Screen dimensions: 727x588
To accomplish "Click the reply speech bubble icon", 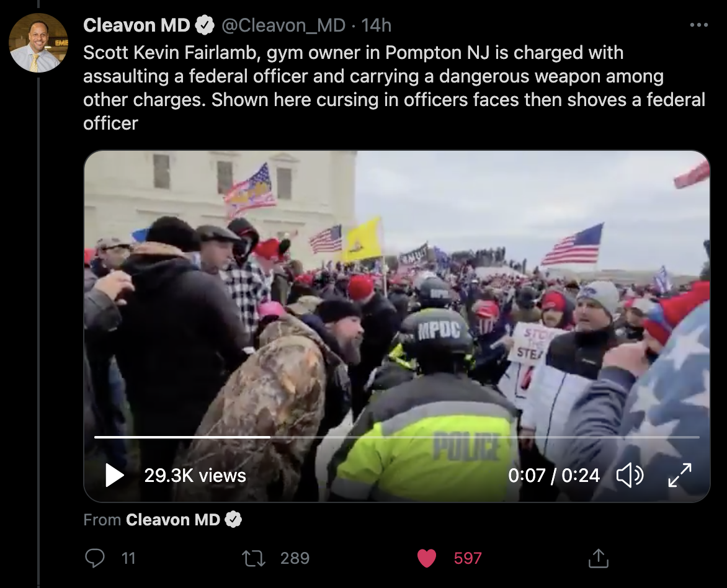I will point(94,558).
